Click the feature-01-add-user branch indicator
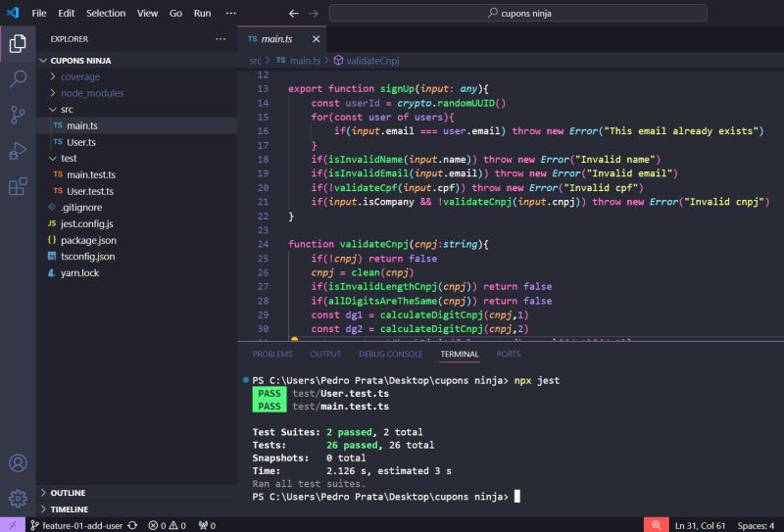The height and width of the screenshot is (532, 784). click(82, 525)
